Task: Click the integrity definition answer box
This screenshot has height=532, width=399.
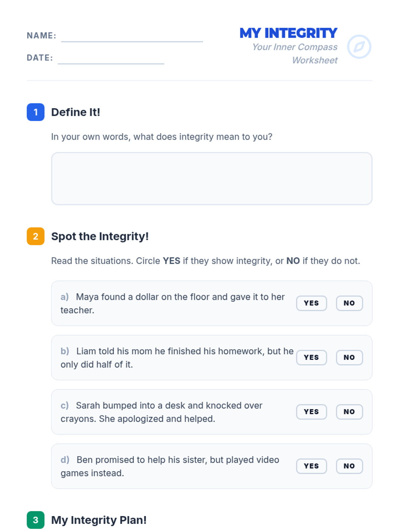Action: 211,179
